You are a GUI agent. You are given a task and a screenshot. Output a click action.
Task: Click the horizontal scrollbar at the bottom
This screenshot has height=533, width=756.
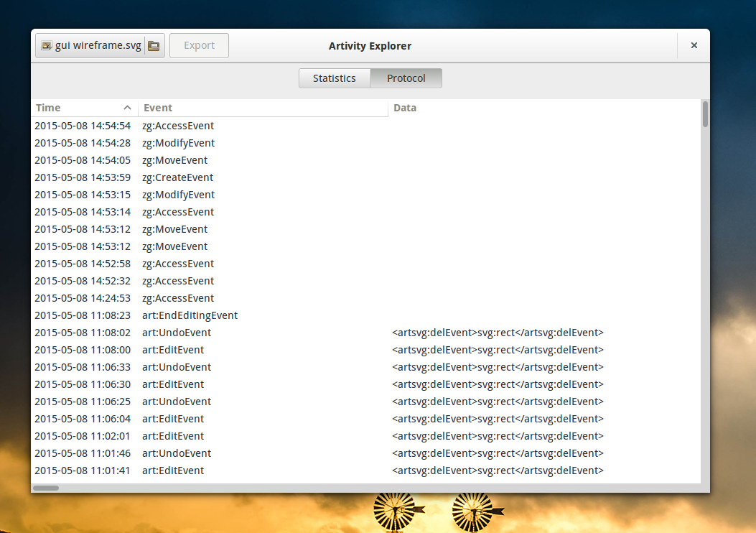pyautogui.click(x=46, y=488)
